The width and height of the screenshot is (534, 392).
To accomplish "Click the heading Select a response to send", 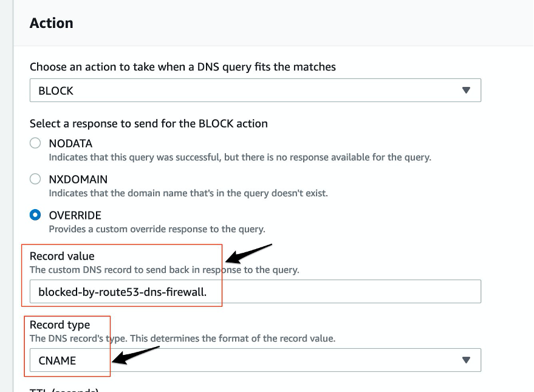I will (148, 123).
